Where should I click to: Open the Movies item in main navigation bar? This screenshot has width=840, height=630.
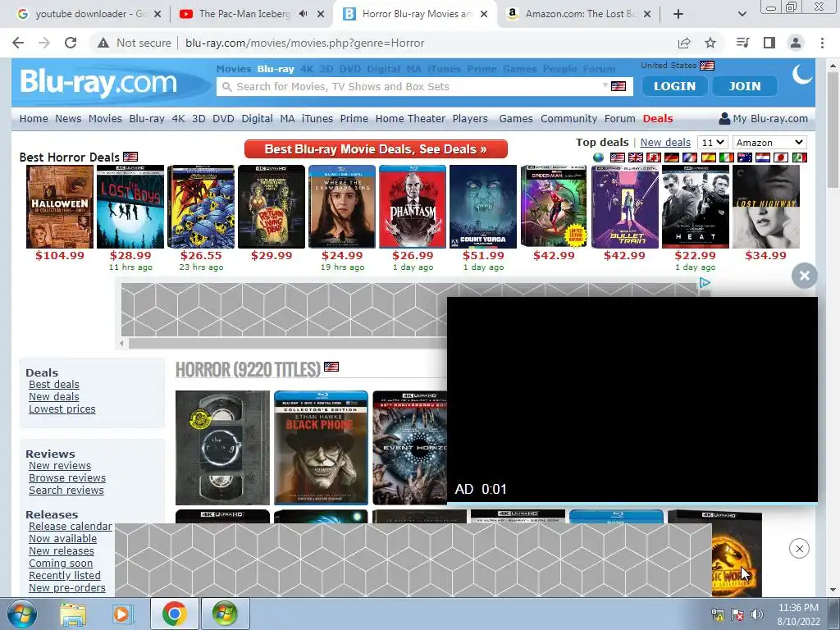click(105, 118)
